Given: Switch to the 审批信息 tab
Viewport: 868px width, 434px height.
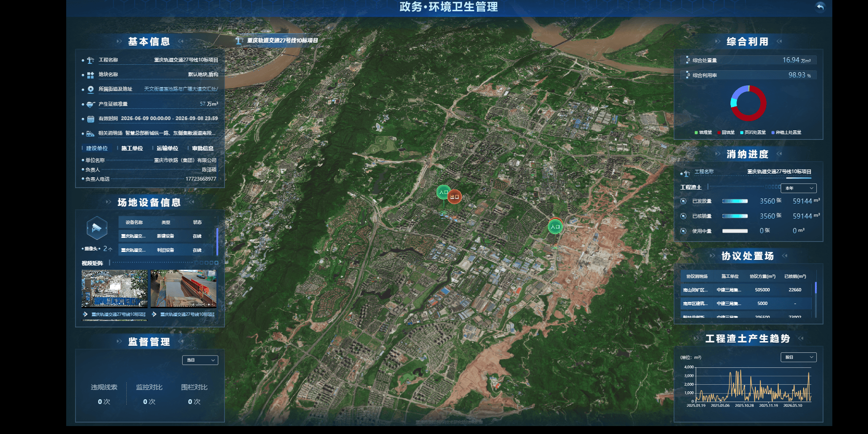Looking at the screenshot, I should [x=203, y=148].
